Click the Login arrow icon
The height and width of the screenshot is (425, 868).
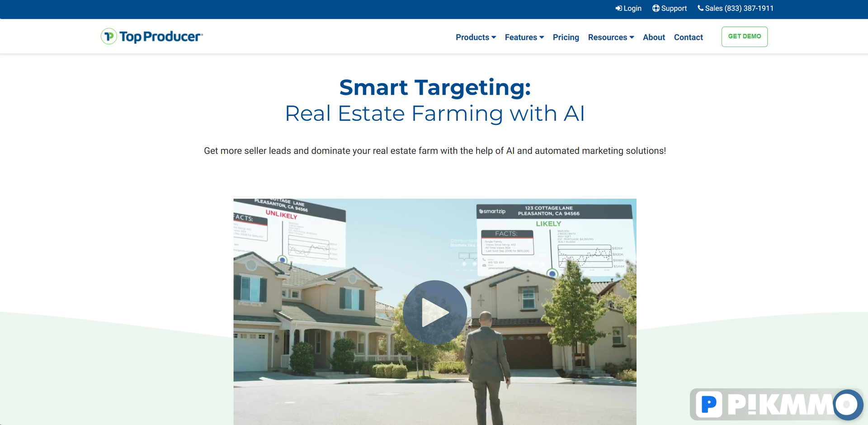[x=618, y=9]
